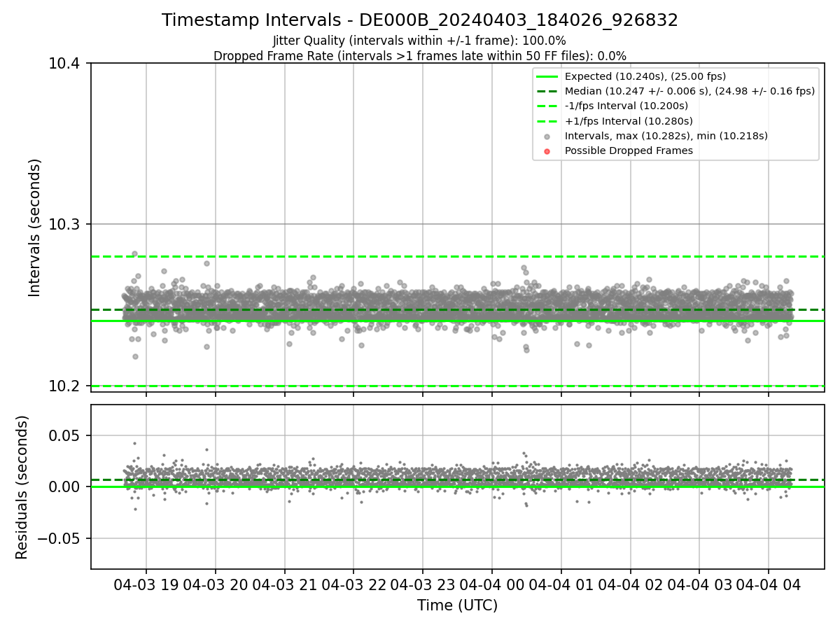Click the legend entry '+1/fps Interval (10.280s)'
The image size is (840, 630).
click(628, 121)
